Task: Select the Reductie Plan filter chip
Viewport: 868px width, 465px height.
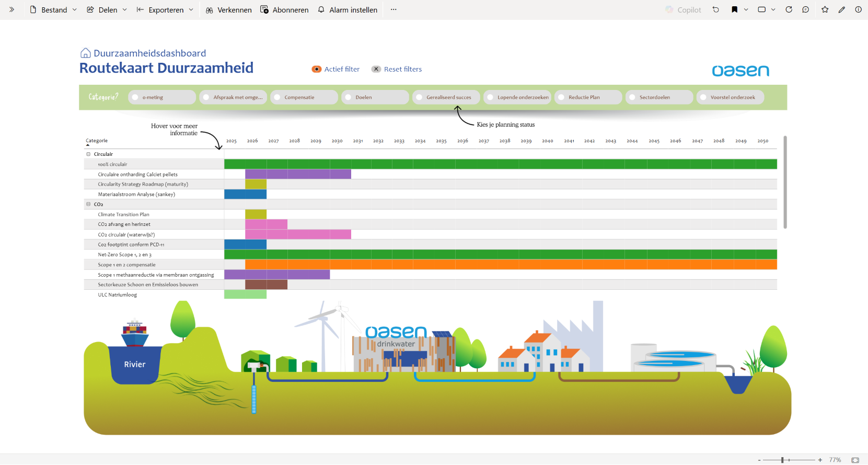Action: [x=588, y=97]
